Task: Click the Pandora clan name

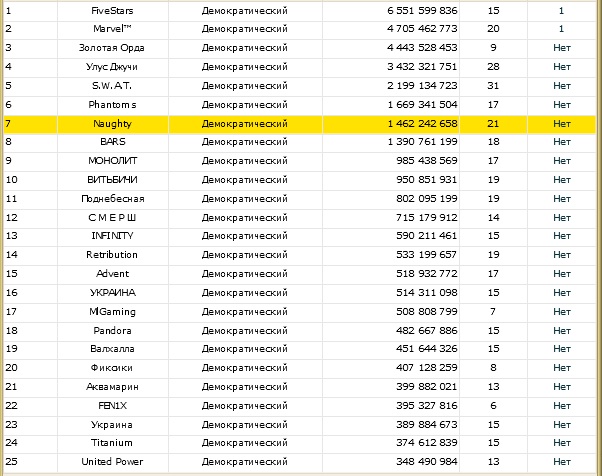Action: 112,330
